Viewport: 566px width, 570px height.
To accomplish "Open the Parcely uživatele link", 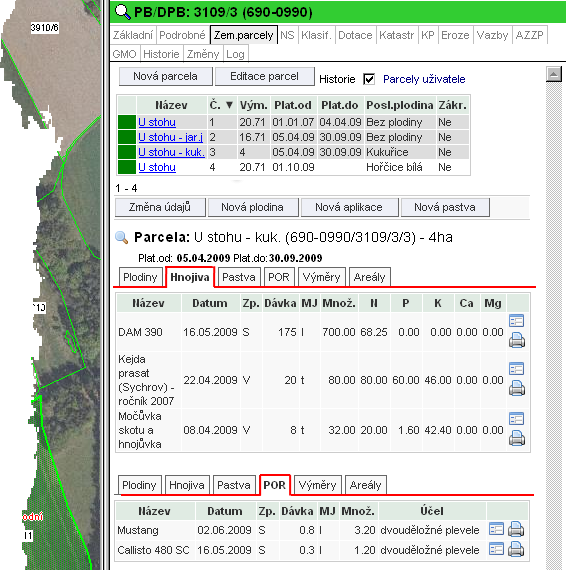I will tap(424, 79).
